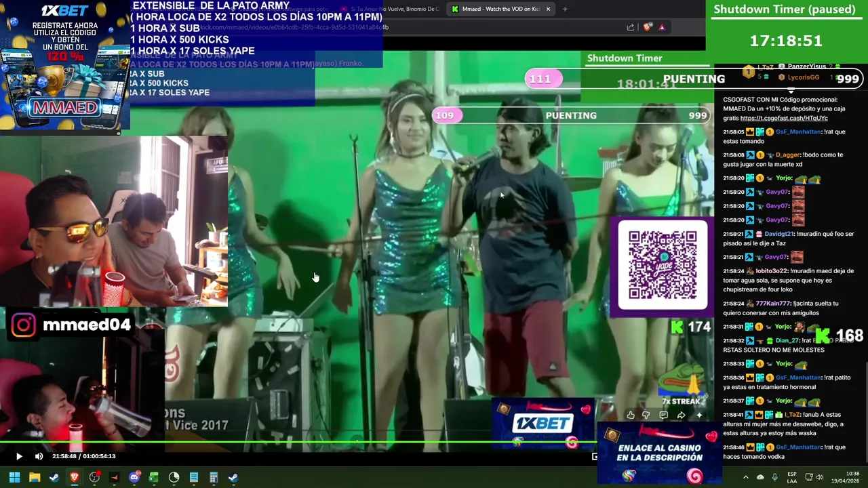The image size is (868, 488).
Task: Open 777Kain777 username in chat
Action: coord(773,304)
